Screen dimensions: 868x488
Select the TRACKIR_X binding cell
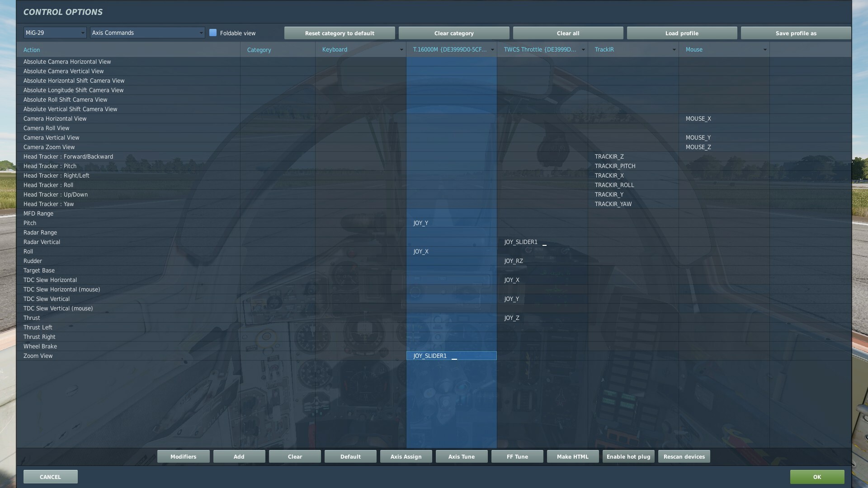633,175
